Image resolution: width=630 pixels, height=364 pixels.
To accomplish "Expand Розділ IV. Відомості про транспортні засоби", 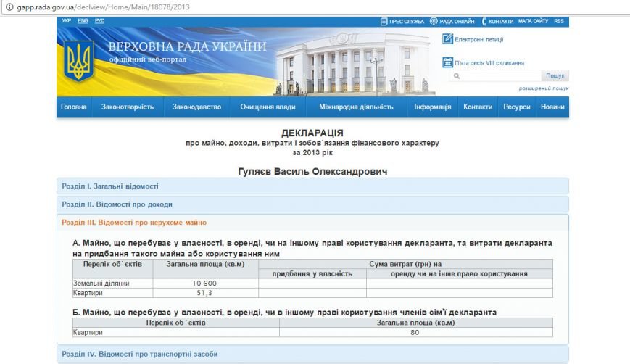I will coord(312,354).
